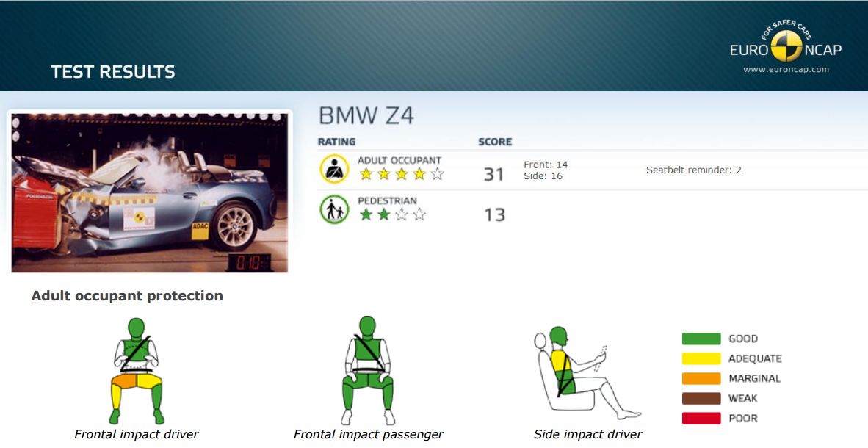Click the pedestrian score 13
Viewport: 868px width, 448px height.
[x=494, y=215]
